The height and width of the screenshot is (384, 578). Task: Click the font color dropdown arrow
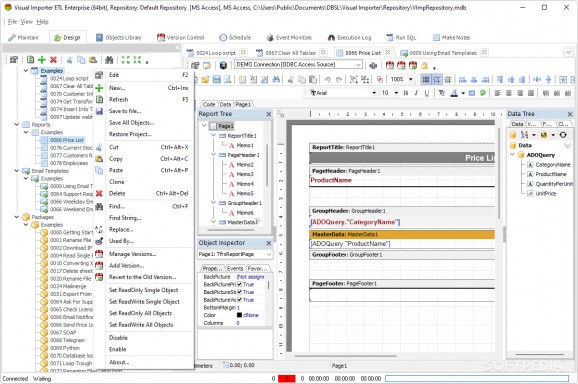point(463,93)
